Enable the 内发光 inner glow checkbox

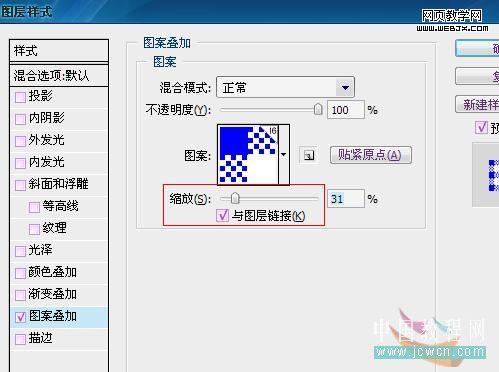[20, 163]
